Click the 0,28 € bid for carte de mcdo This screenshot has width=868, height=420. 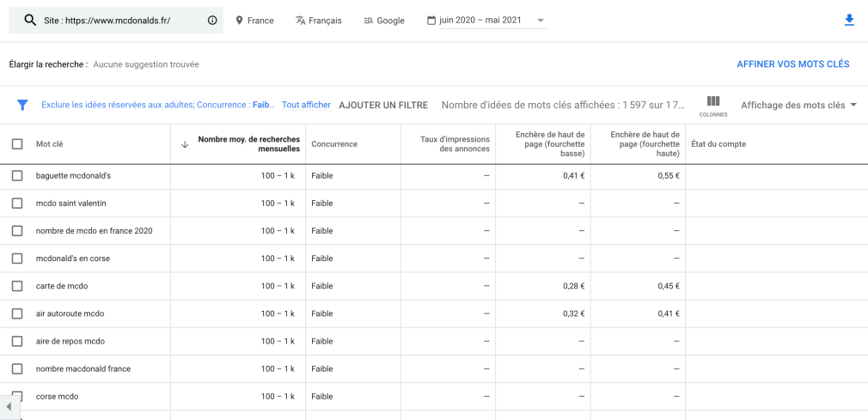pyautogui.click(x=573, y=286)
